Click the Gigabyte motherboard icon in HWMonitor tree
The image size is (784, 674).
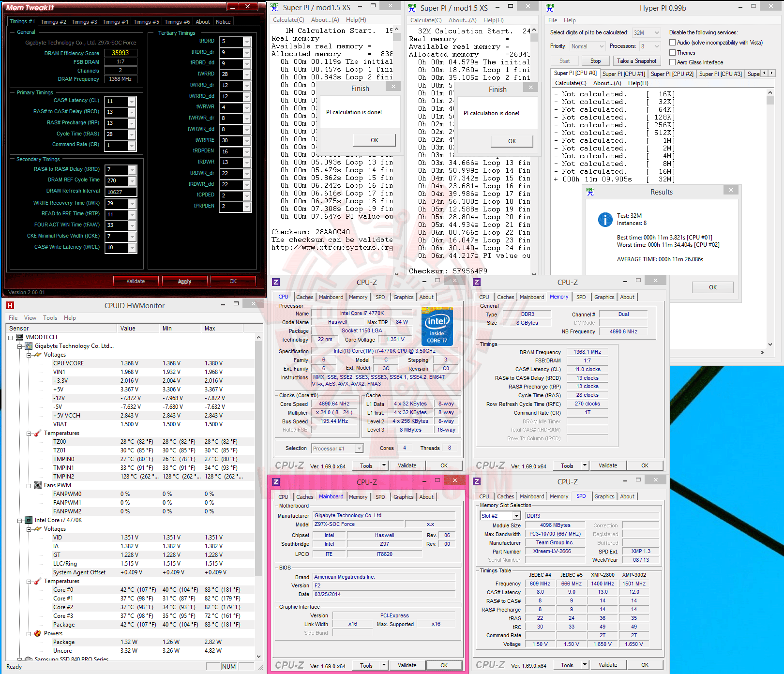pos(29,346)
